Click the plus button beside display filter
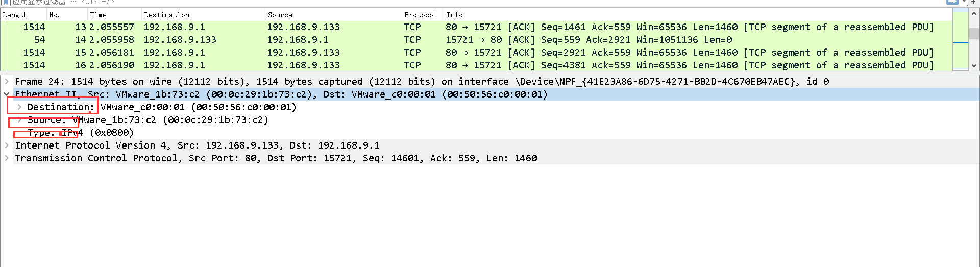Image resolution: width=980 pixels, height=267 pixels. (973, 2)
